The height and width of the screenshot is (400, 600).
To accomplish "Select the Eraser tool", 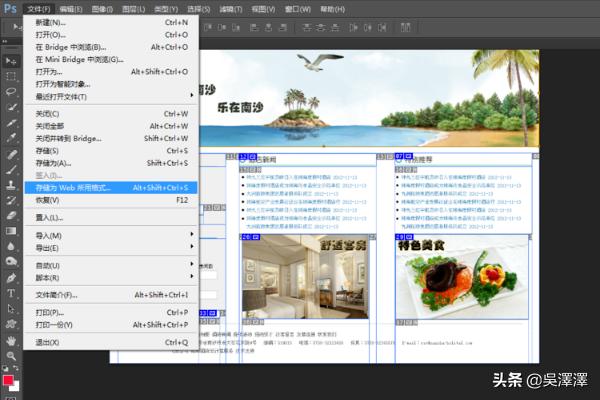I will [11, 214].
